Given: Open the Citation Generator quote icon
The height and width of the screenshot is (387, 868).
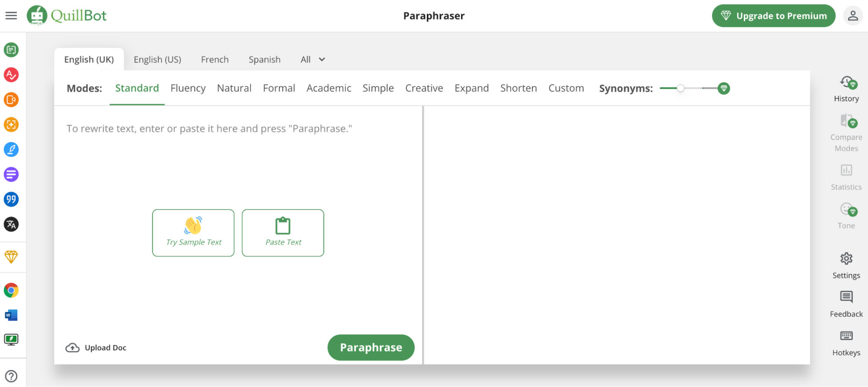Looking at the screenshot, I should pos(11,199).
